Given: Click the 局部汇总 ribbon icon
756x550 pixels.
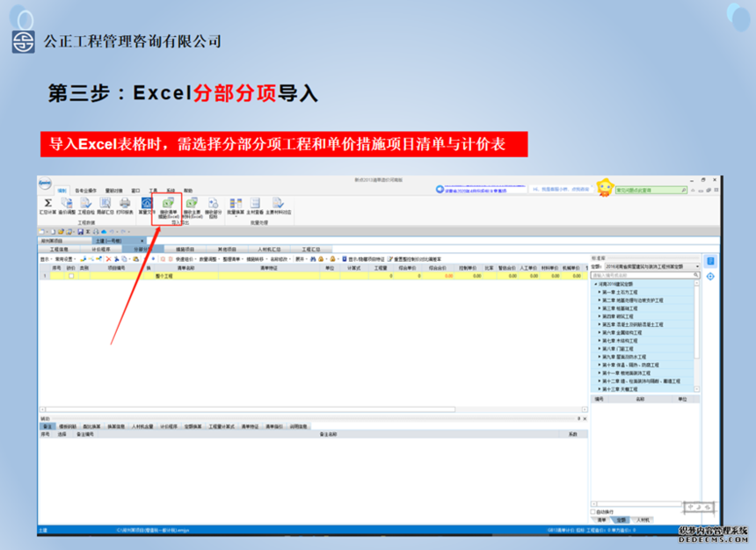Looking at the screenshot, I should pos(105,203).
